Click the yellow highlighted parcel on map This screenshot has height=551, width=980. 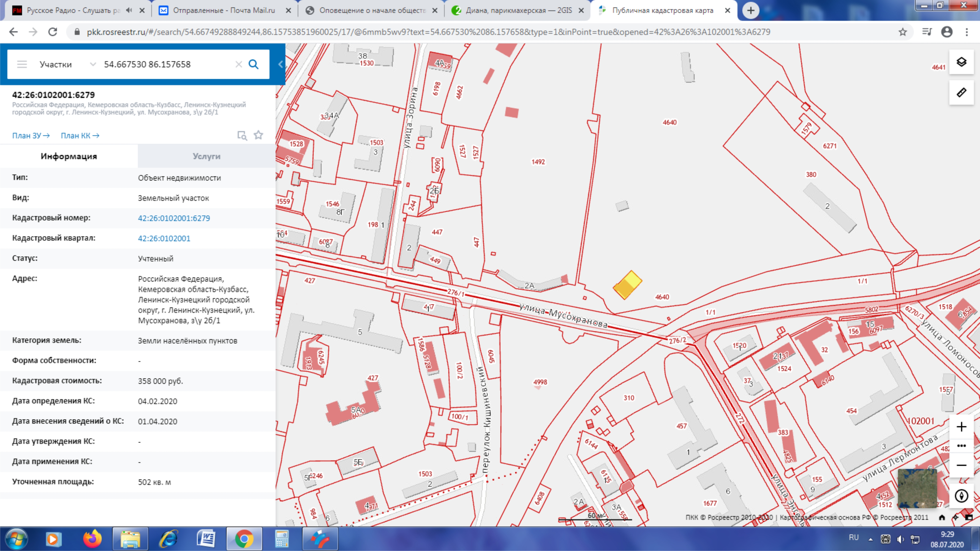[x=628, y=285]
